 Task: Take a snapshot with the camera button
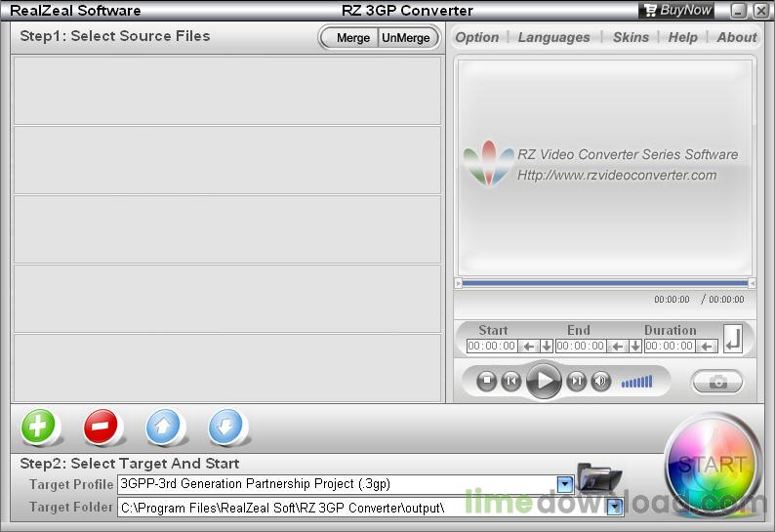click(717, 382)
